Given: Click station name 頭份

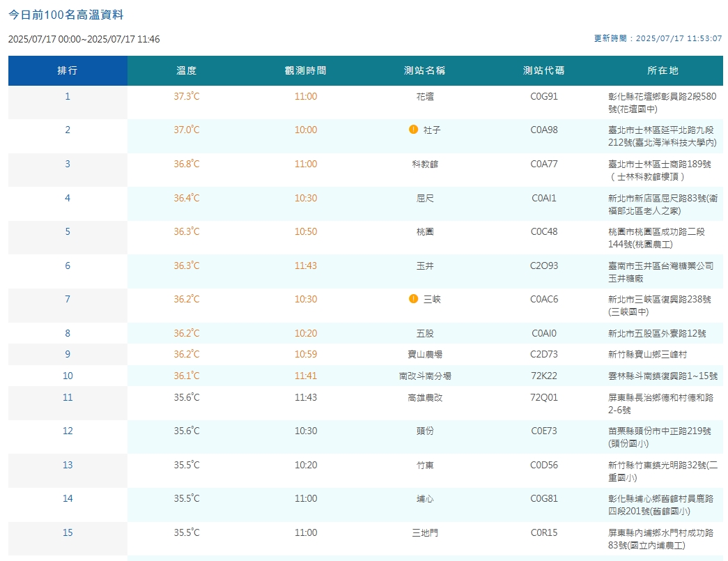Looking at the screenshot, I should pos(425,431).
